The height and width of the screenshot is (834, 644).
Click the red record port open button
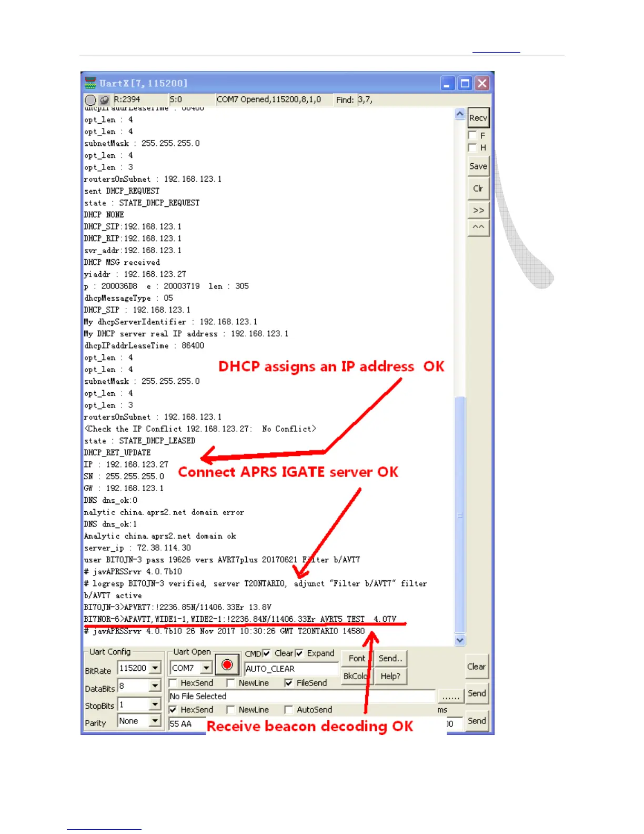(227, 665)
